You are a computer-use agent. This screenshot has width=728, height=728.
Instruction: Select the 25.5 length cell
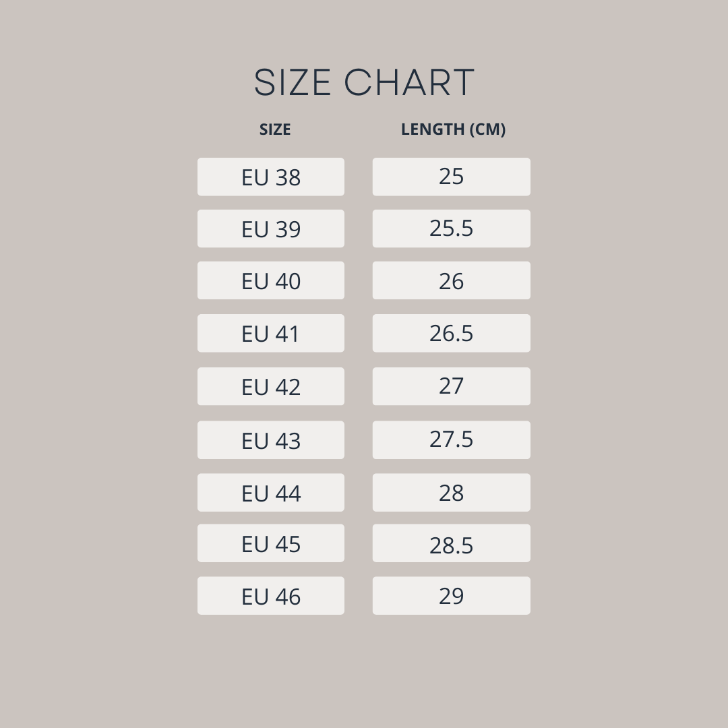[451, 229]
